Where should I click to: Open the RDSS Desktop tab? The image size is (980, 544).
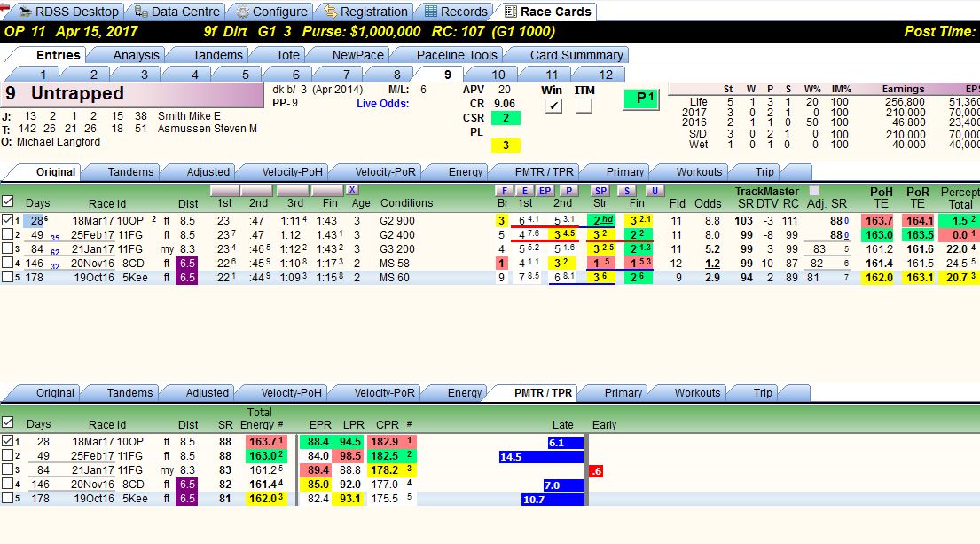tap(67, 12)
